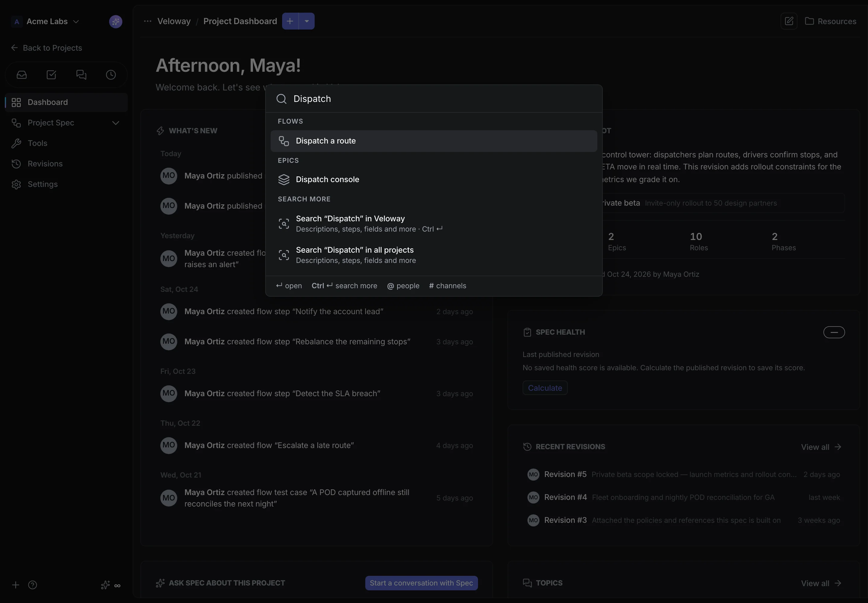Click the sparkle infinity icon at sidebar bottom
This screenshot has width=868, height=603.
[111, 585]
